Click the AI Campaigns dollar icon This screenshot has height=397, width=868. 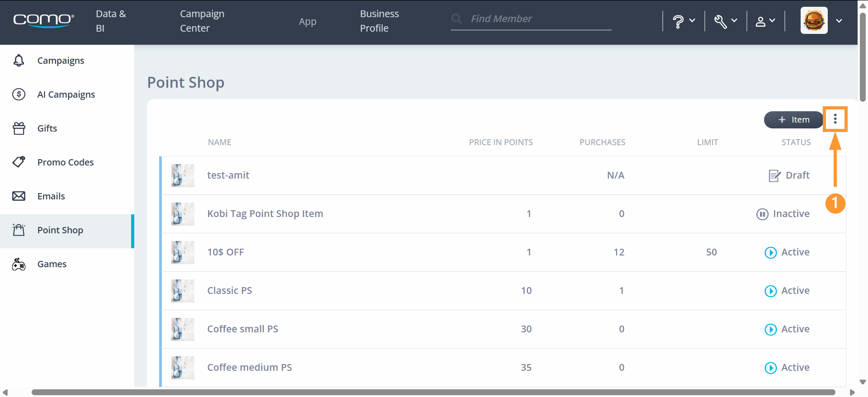(x=19, y=95)
